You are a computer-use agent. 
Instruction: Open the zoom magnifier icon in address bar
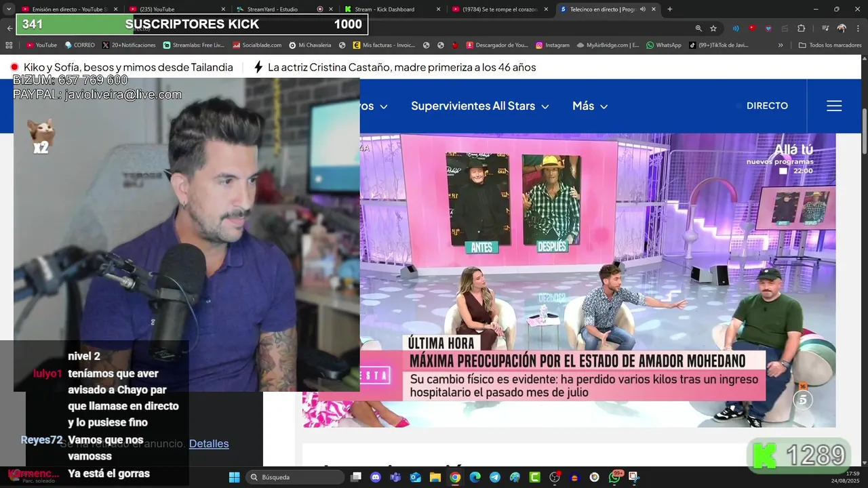coord(698,28)
